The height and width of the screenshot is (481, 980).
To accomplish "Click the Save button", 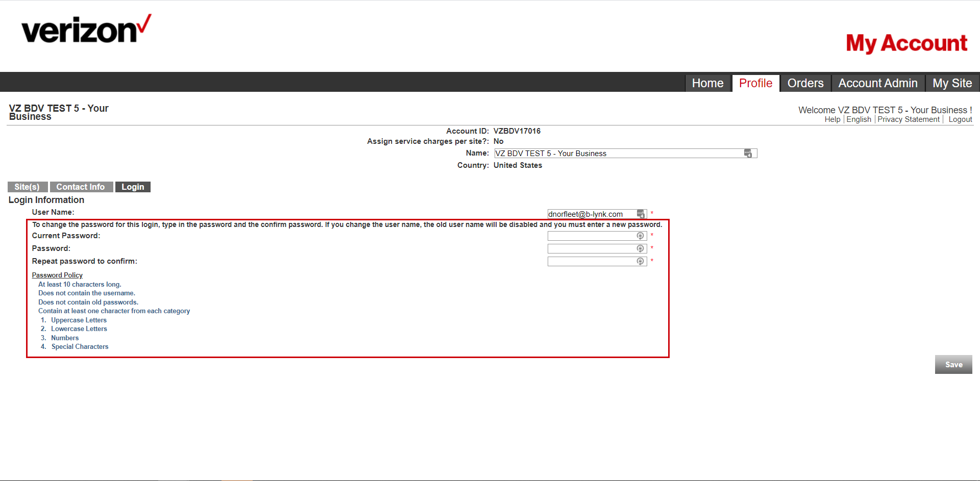I will tap(953, 364).
